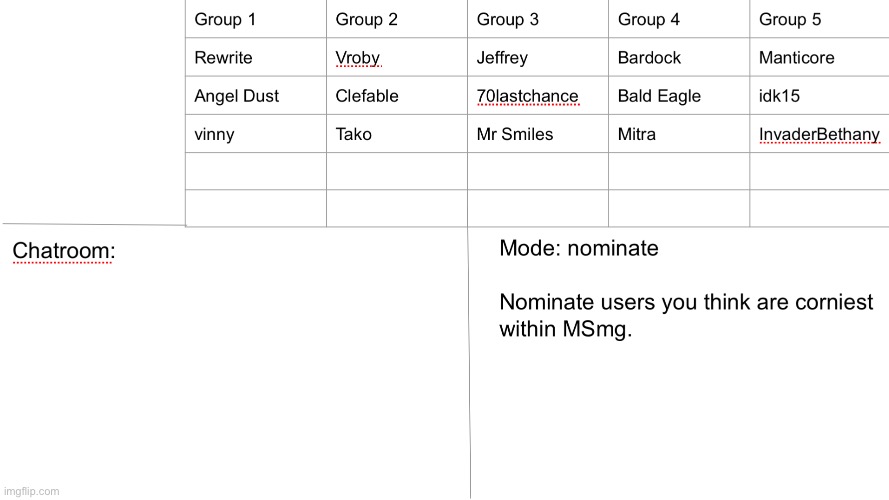Click the empty cell below vinny

[x=256, y=171]
